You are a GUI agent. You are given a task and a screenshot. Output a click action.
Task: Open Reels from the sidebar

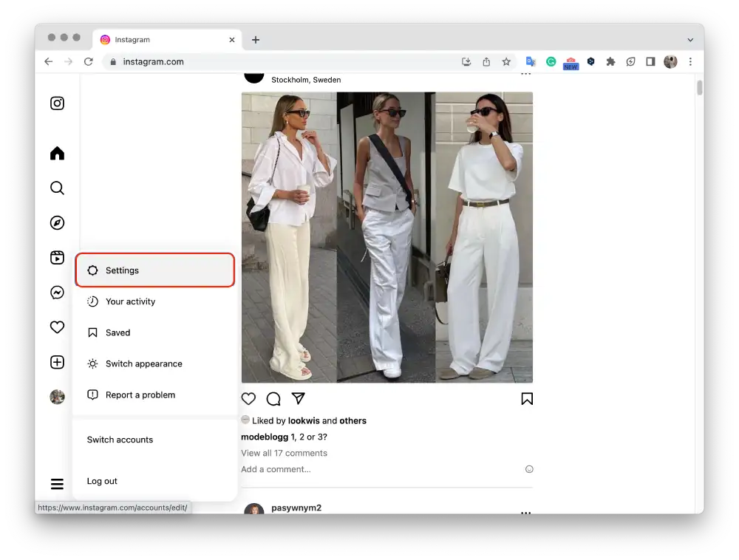click(x=57, y=258)
